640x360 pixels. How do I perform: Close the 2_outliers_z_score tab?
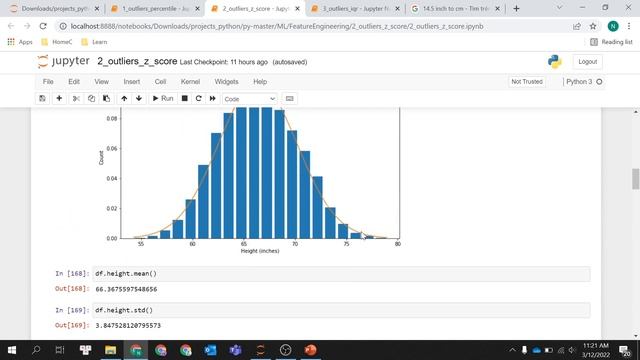pos(298,9)
